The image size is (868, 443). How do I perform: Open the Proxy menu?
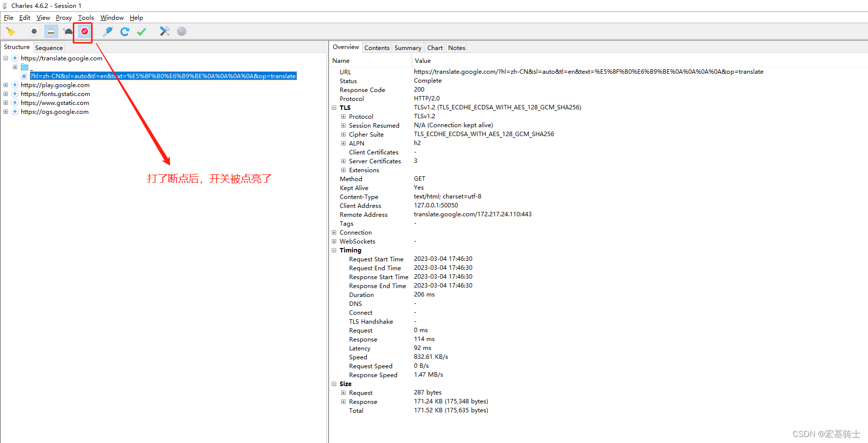pyautogui.click(x=64, y=18)
